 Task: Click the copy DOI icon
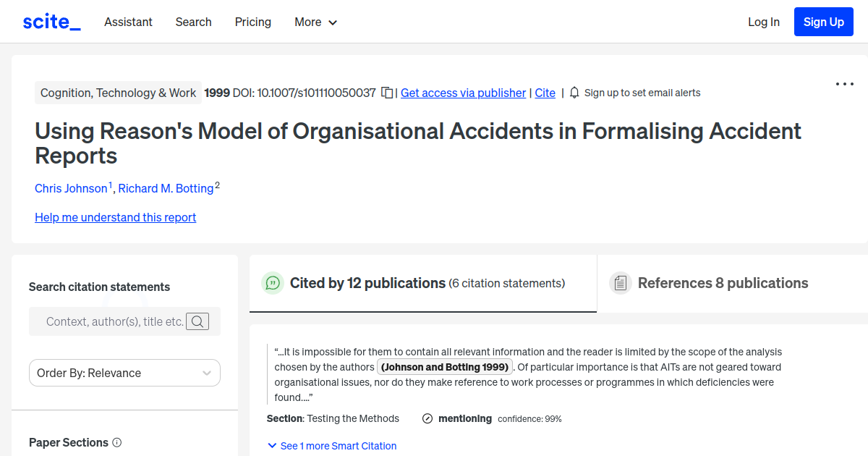(x=387, y=93)
